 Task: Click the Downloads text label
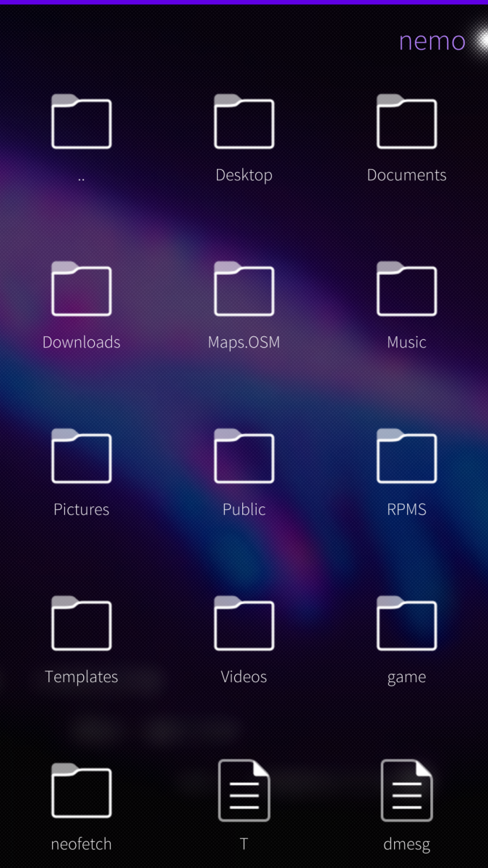[x=81, y=342]
